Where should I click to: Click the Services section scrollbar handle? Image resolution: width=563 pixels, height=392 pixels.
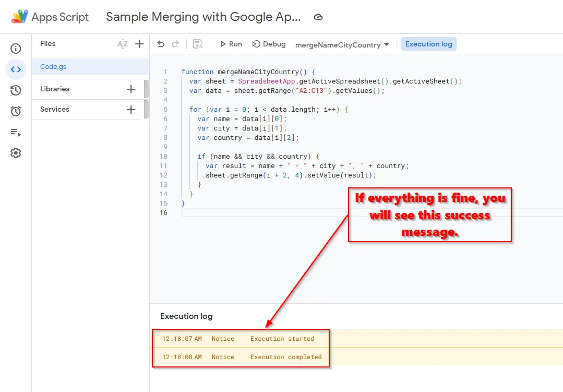[146, 110]
